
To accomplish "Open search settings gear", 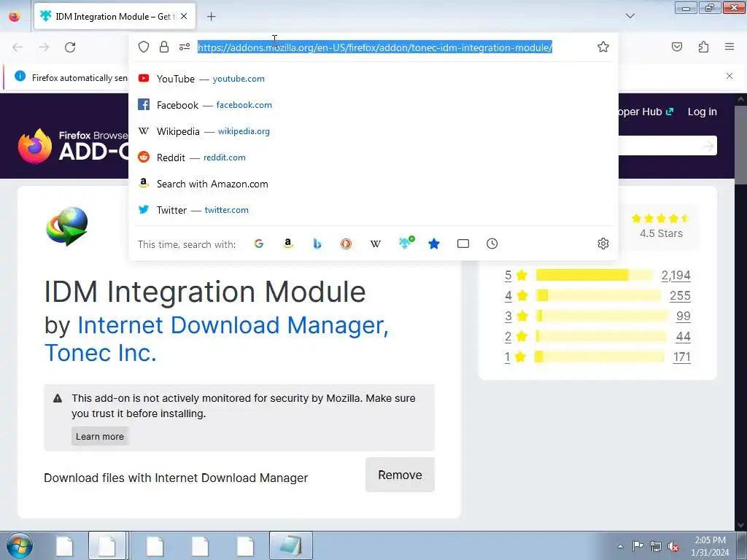I will pos(603,244).
